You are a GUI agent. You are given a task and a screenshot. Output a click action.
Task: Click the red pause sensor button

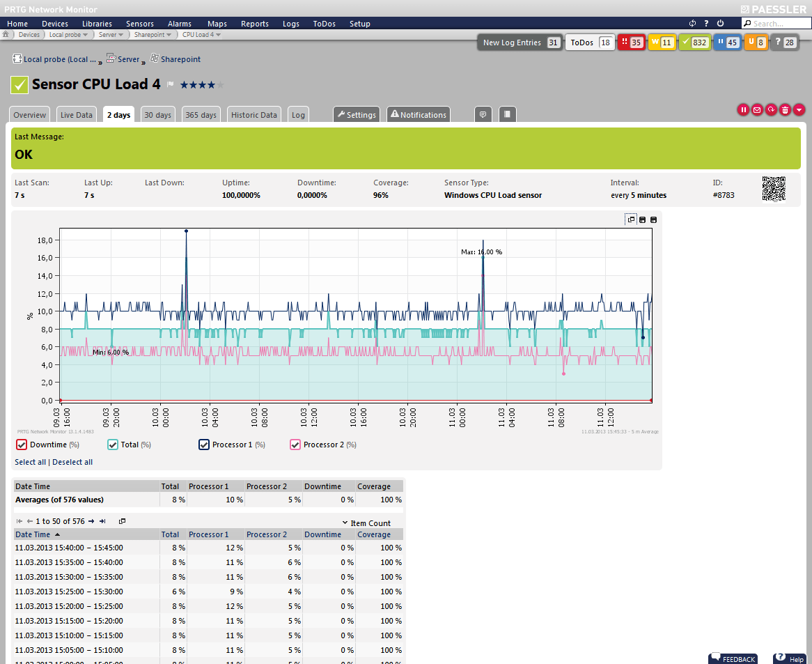click(743, 109)
